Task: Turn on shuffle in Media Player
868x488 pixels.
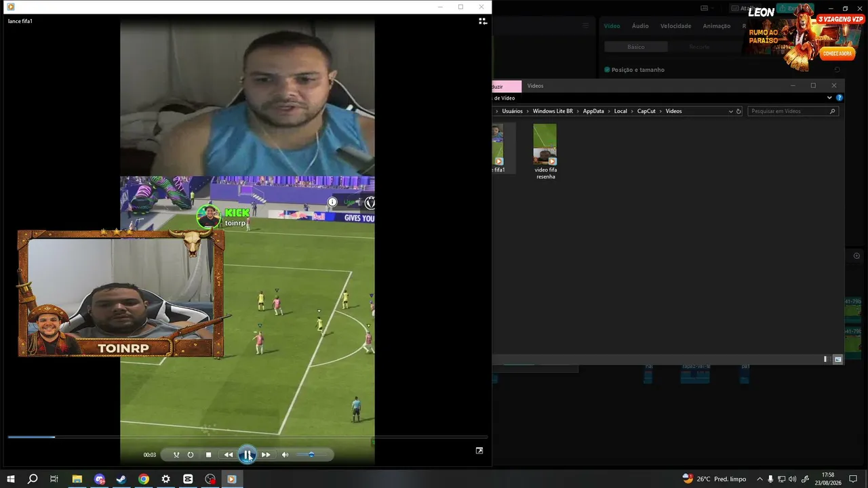Action: 176,455
